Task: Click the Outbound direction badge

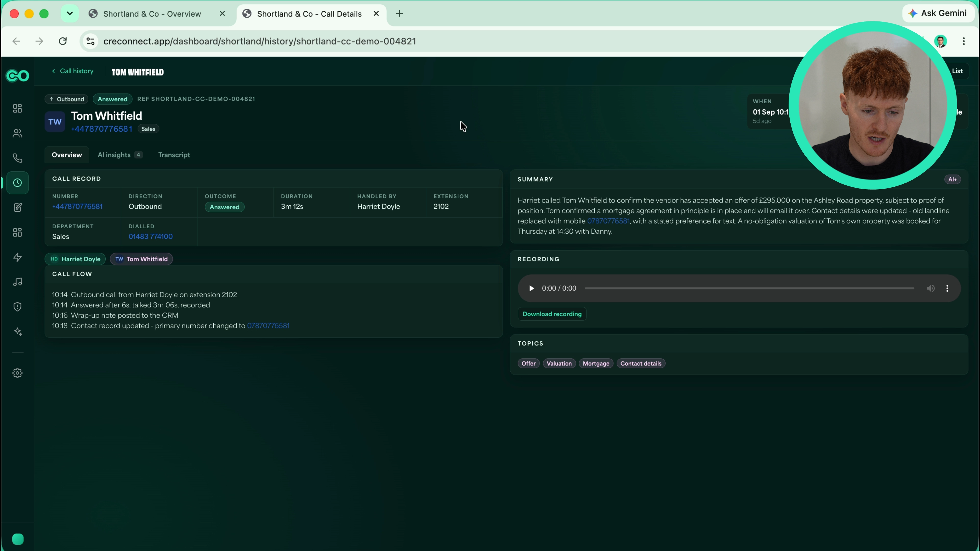Action: (x=67, y=99)
